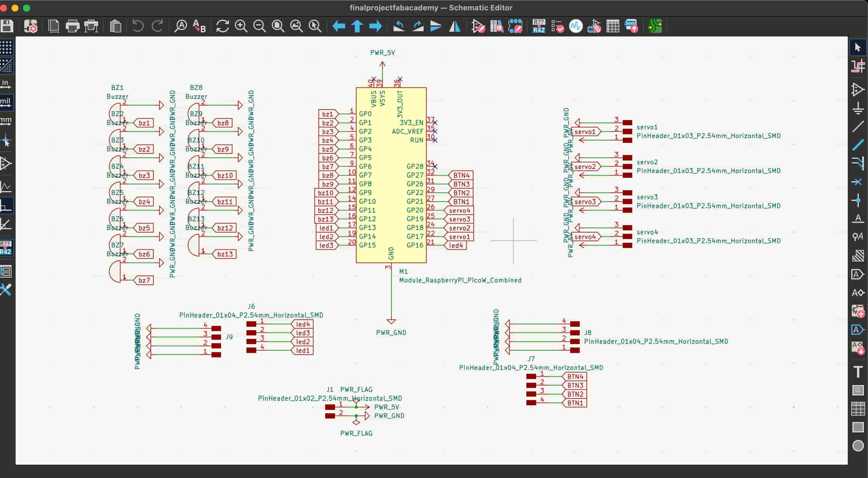Open the Edit Symbol Fields table
The height and width of the screenshot is (478, 868).
(613, 26)
